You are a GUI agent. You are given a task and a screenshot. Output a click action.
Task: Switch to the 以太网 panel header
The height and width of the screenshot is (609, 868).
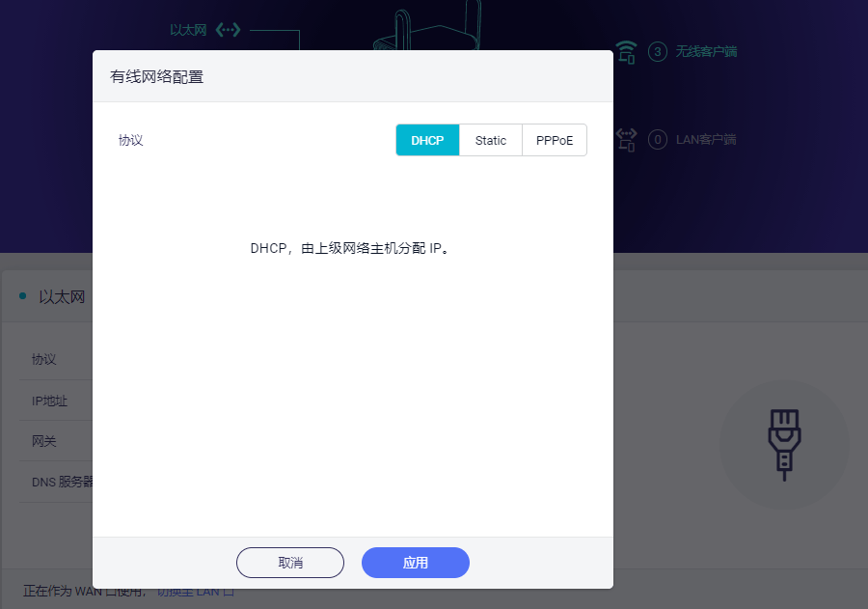point(63,296)
